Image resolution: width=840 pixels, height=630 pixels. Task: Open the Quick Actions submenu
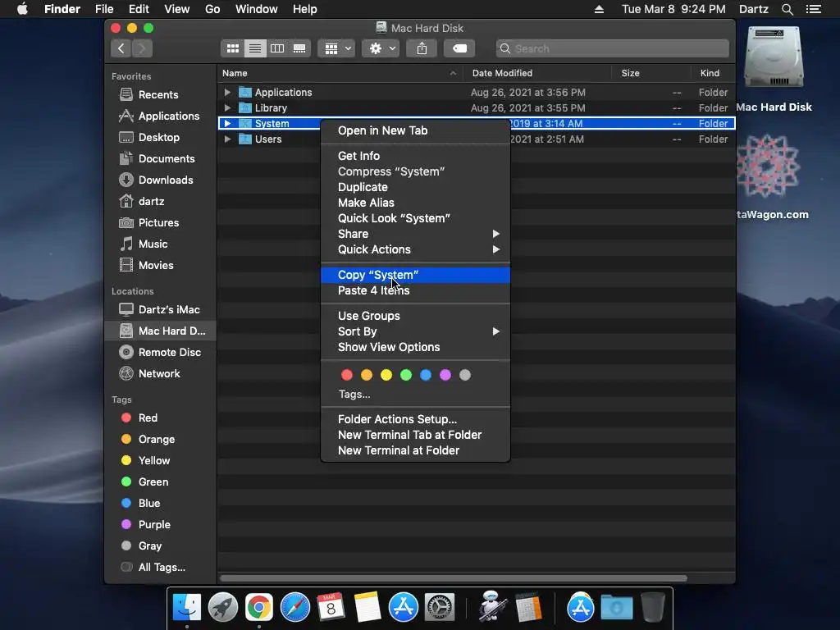pyautogui.click(x=415, y=249)
